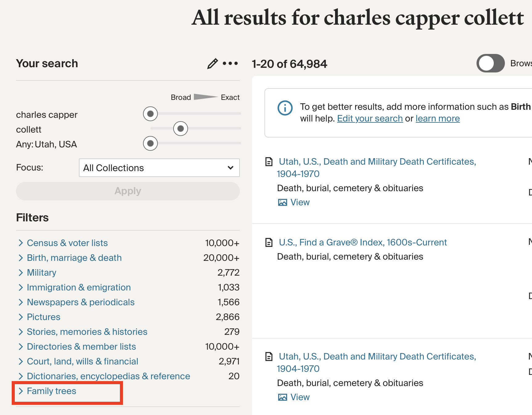Select the Family trees filter

tap(51, 391)
